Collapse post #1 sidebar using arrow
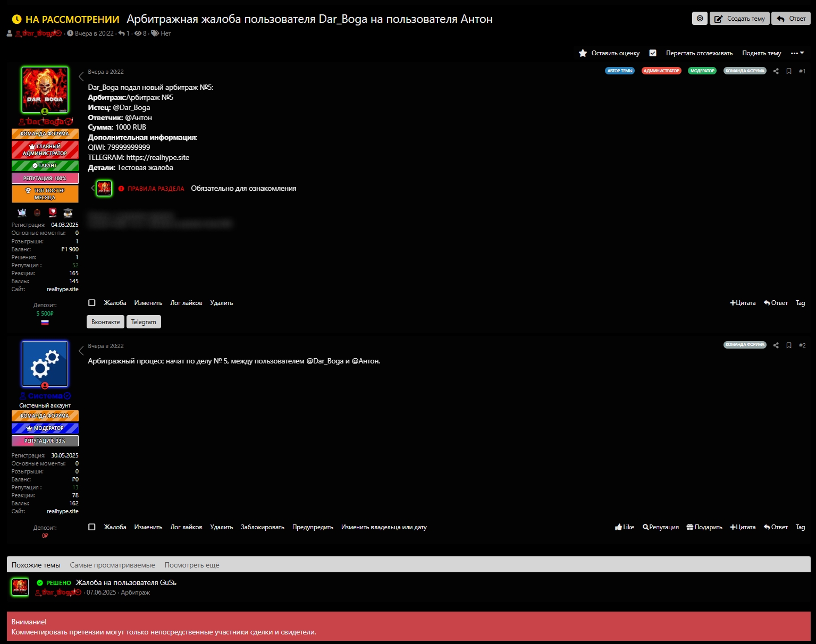The image size is (816, 644). coord(81,77)
